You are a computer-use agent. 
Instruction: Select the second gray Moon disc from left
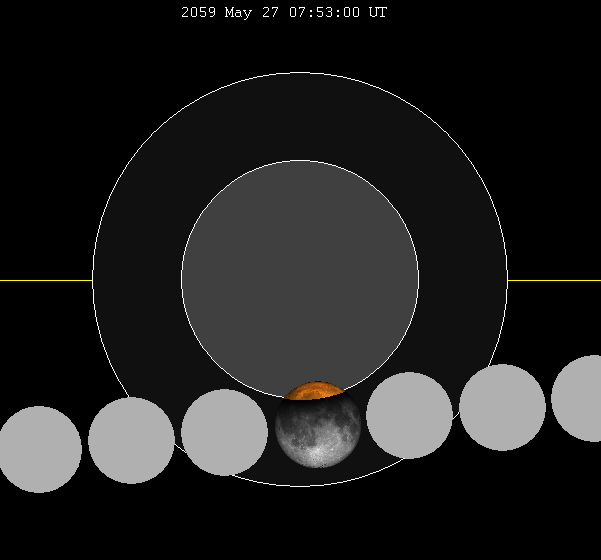tap(131, 440)
